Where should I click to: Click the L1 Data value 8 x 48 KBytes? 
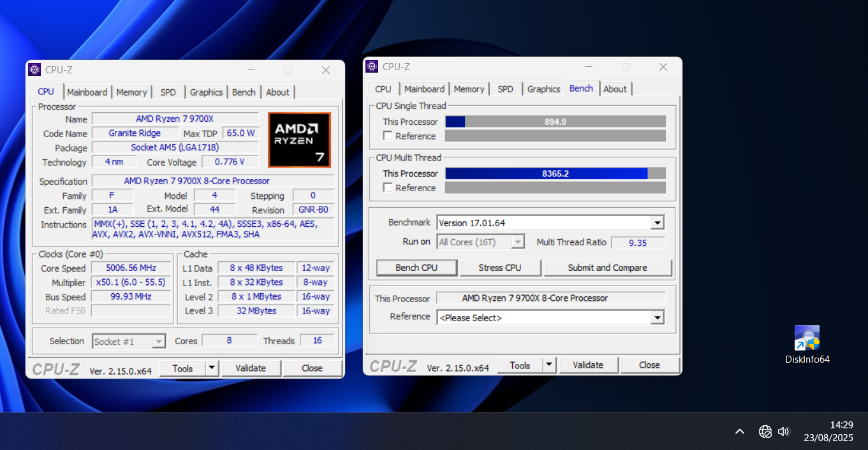[256, 268]
